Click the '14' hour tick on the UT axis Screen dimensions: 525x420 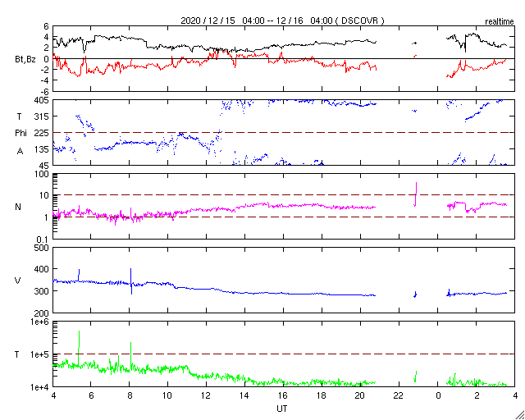[x=244, y=396]
